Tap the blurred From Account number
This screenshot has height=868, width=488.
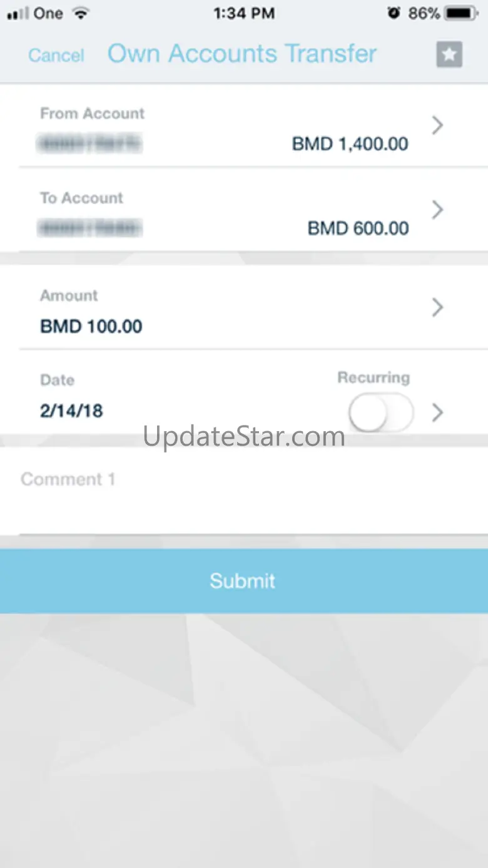point(89,143)
